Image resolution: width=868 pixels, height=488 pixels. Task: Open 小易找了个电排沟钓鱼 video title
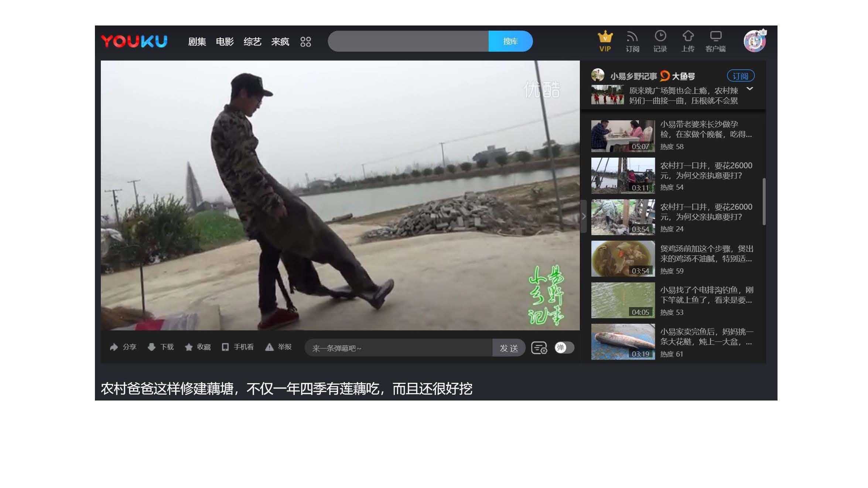coord(706,295)
